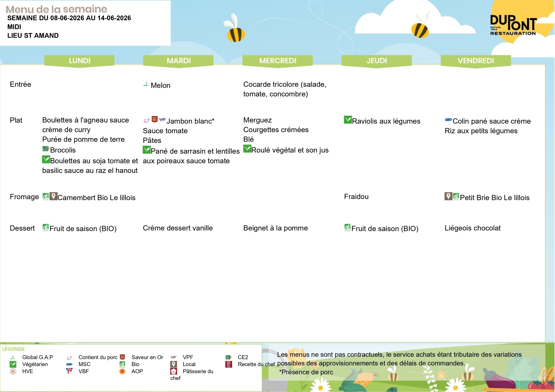The image size is (555, 392).
Task: Click the Global G.A.P icon in the legend
Action: (13, 357)
